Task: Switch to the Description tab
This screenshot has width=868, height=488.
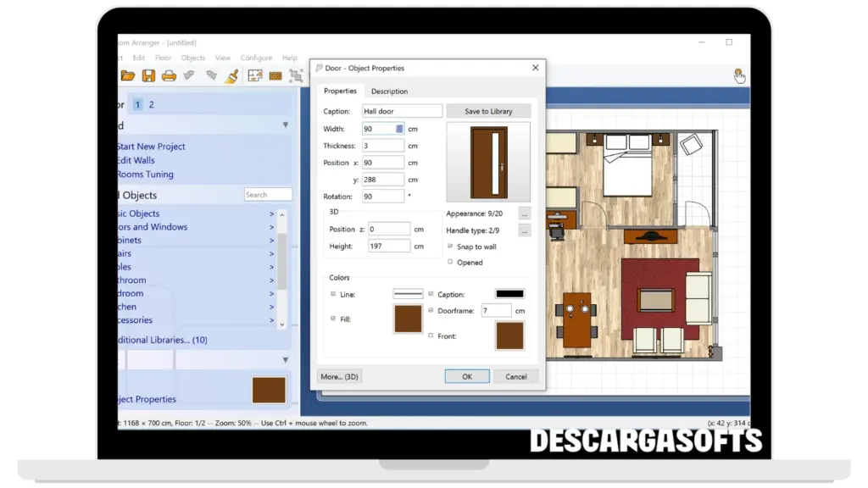Action: [x=389, y=91]
